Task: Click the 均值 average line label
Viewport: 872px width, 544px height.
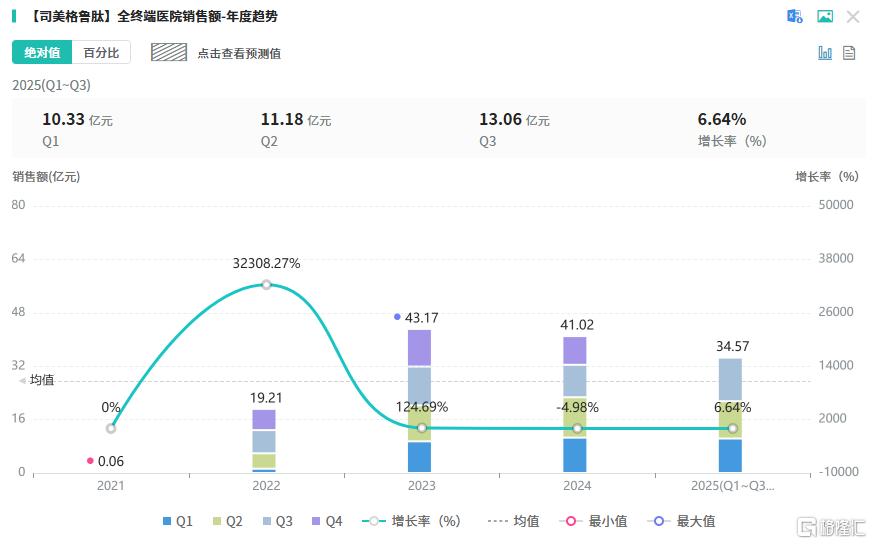Action: point(42,380)
